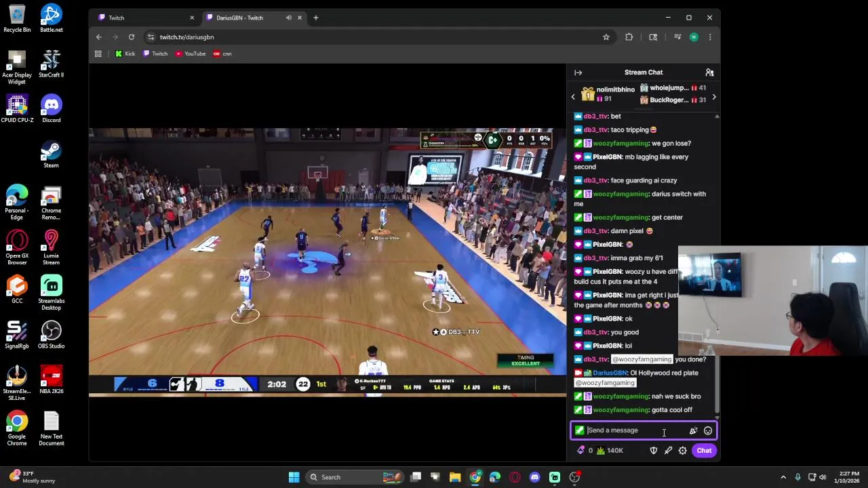Select the StarCraft II desktop icon
The height and width of the screenshot is (488, 868).
click(52, 64)
